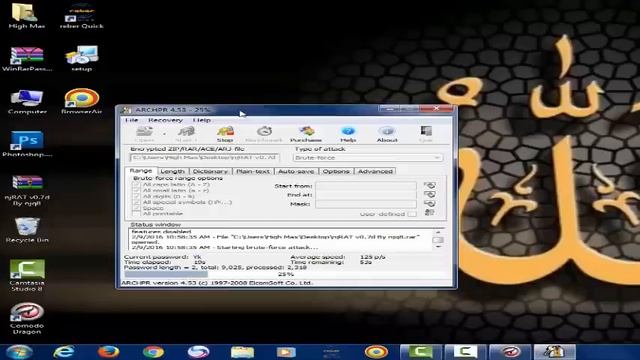Click the Benchmark toolbar icon

[264, 134]
